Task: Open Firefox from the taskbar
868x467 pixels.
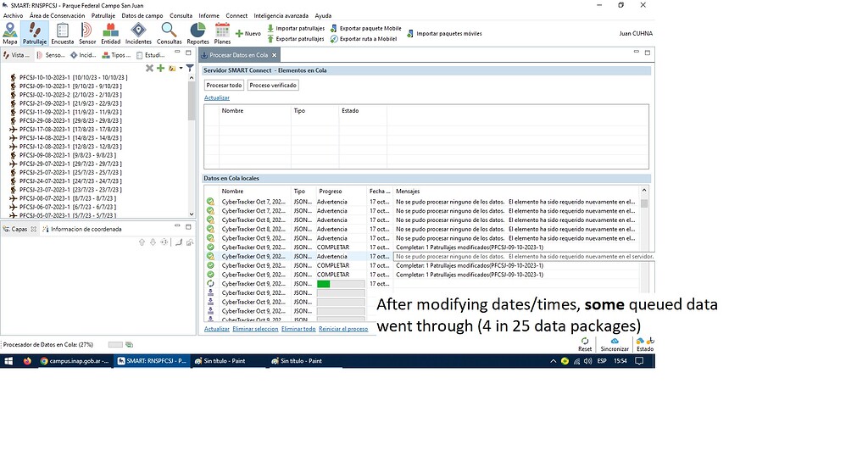Action: [x=27, y=361]
